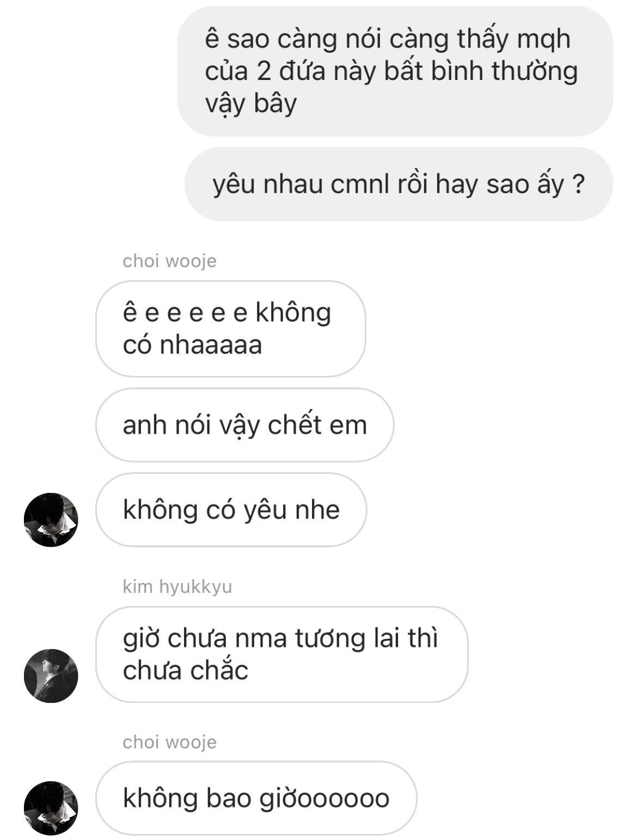
Task: Select kim hyukkyu's 'giờ chưa nma tương lai' message
Action: click(x=282, y=654)
